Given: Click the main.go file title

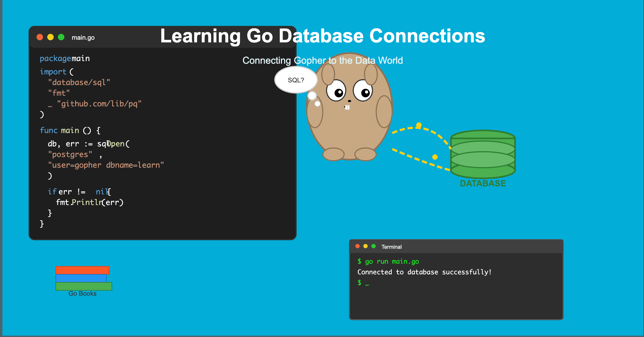Looking at the screenshot, I should pos(83,38).
